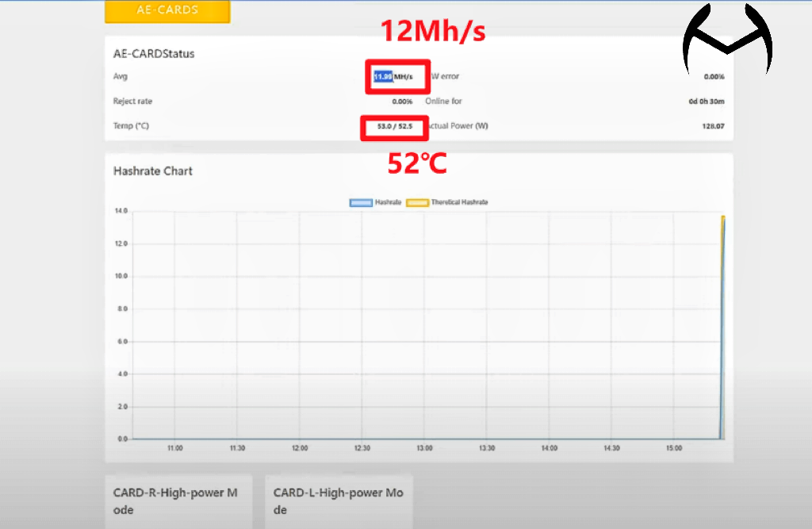Click the highlighted 11.99 MH/s value
The height and width of the screenshot is (529, 812).
(x=393, y=77)
